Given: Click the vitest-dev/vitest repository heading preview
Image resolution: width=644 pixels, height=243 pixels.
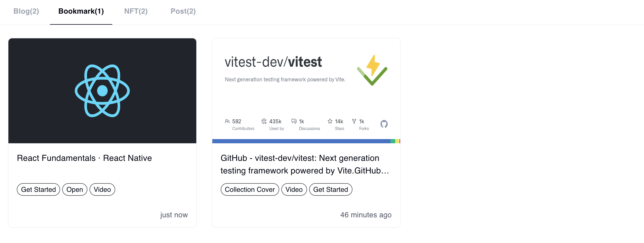Looking at the screenshot, I should [273, 62].
